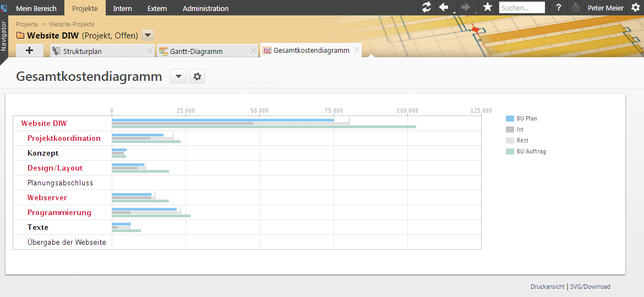Close the Gantt-Diagramm tab

(x=253, y=51)
